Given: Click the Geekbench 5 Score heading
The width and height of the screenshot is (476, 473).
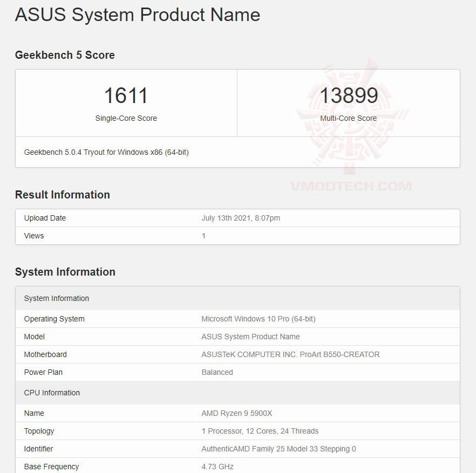Looking at the screenshot, I should (x=65, y=55).
